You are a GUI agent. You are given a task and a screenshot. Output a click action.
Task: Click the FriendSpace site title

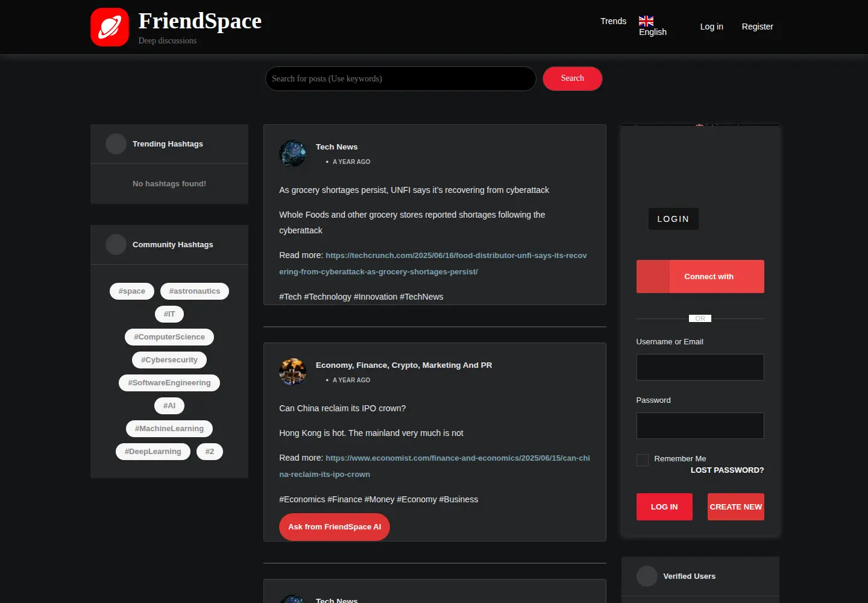[200, 21]
